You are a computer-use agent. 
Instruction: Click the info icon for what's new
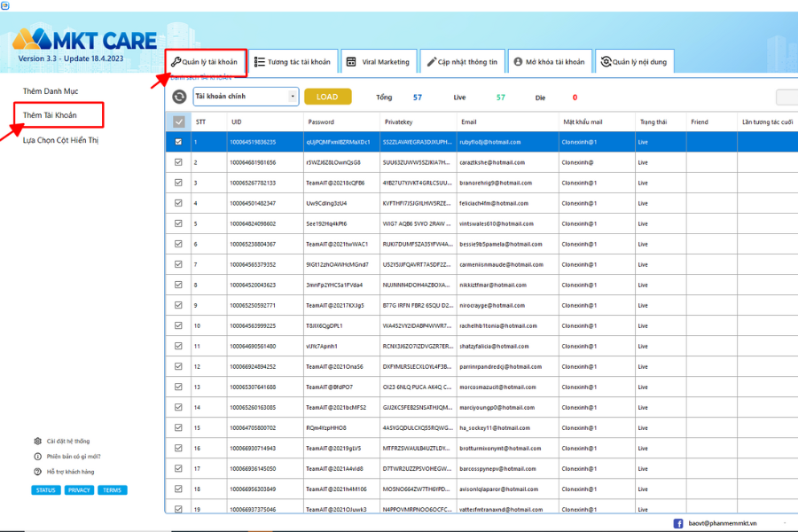[x=37, y=457]
